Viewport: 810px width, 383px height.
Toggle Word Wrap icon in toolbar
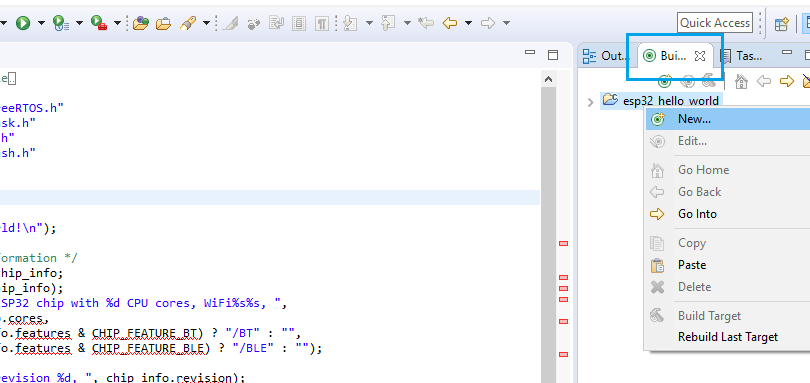[x=277, y=23]
